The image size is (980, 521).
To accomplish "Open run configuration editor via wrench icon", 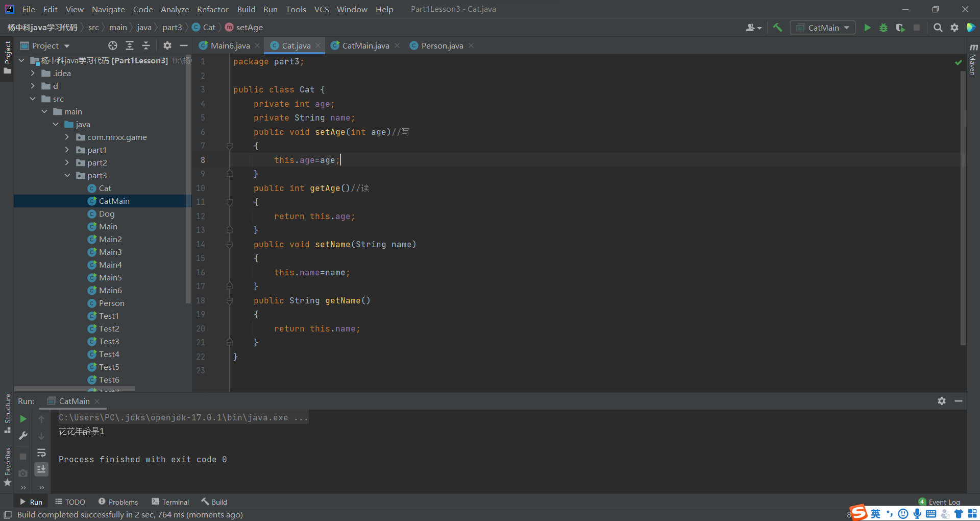I will coord(23,436).
